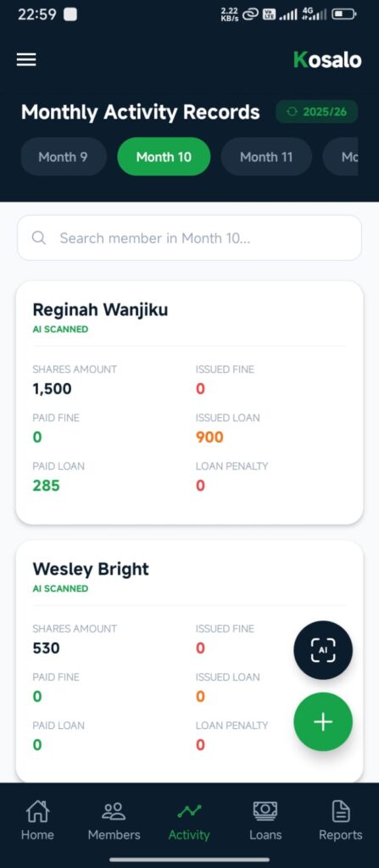Open the Reports section
Viewport: 379px width, 868px height.
(340, 821)
